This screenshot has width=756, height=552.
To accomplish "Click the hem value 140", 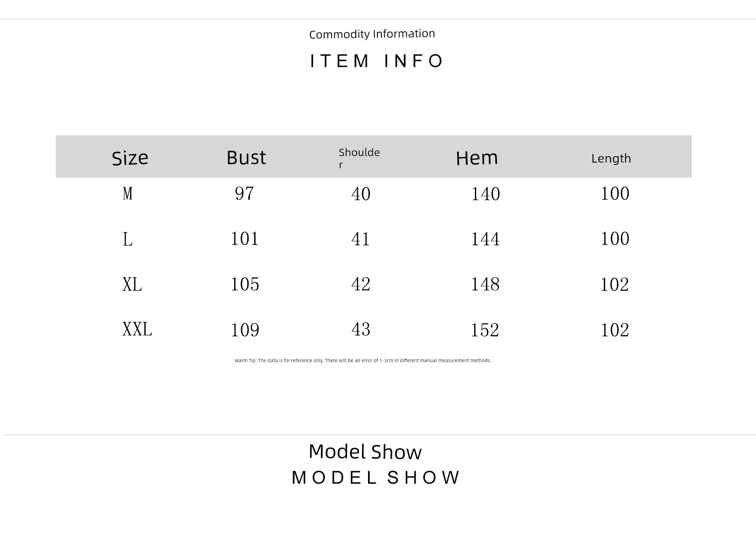I will 485,194.
